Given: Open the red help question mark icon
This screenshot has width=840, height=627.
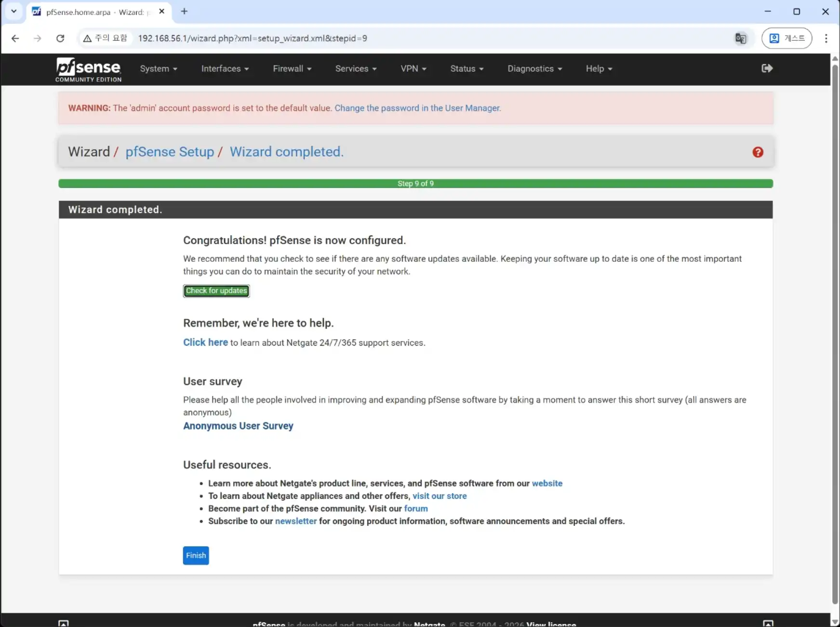Looking at the screenshot, I should point(758,152).
